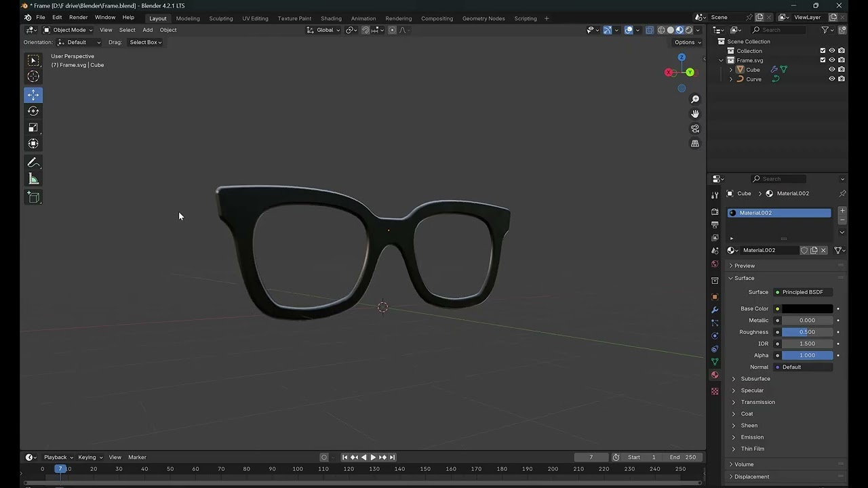Open the Drag Select Box dropdown
The height and width of the screenshot is (488, 868).
[x=145, y=42]
